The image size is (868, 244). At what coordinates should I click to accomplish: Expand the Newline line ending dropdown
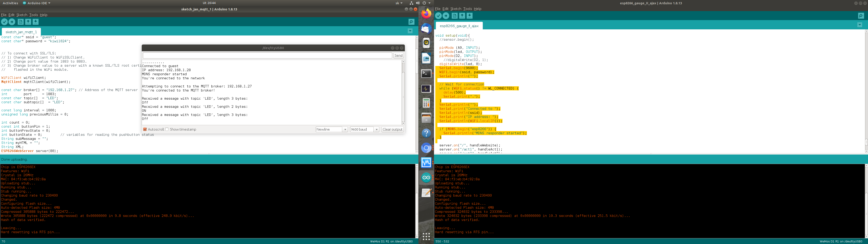coord(332,129)
